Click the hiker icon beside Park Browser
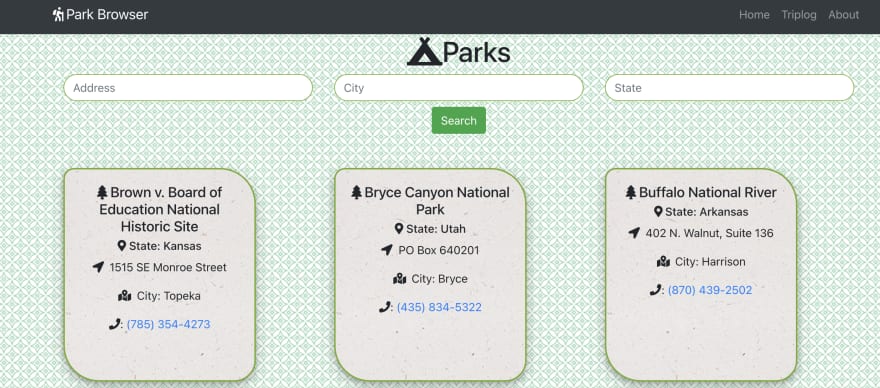The height and width of the screenshot is (388, 880). coord(58,15)
